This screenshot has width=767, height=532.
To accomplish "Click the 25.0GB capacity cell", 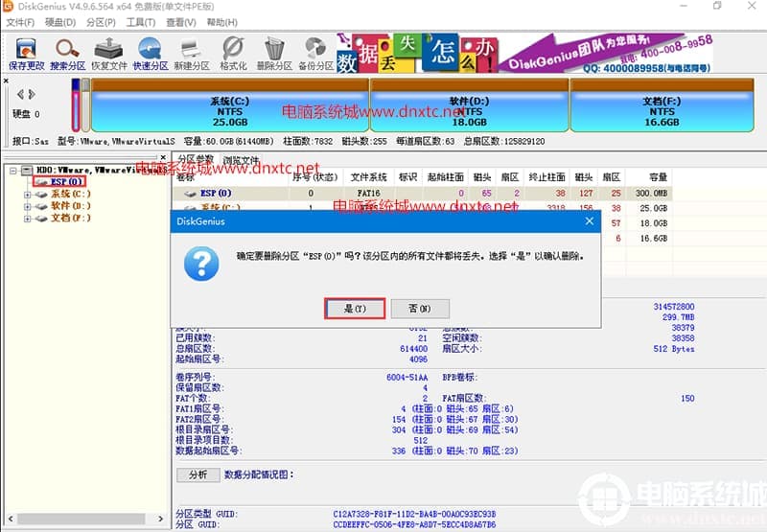I will point(654,209).
